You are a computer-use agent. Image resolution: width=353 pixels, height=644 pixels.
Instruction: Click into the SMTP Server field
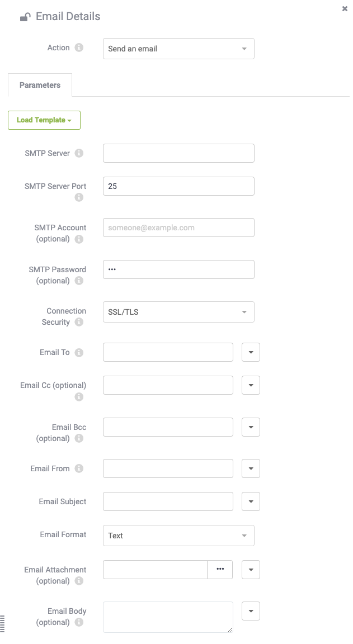point(178,153)
